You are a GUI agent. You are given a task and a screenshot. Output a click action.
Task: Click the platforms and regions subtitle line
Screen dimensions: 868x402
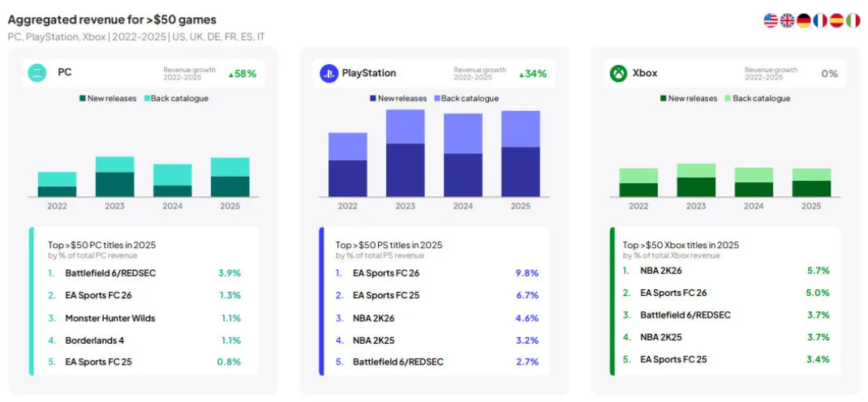pos(136,37)
